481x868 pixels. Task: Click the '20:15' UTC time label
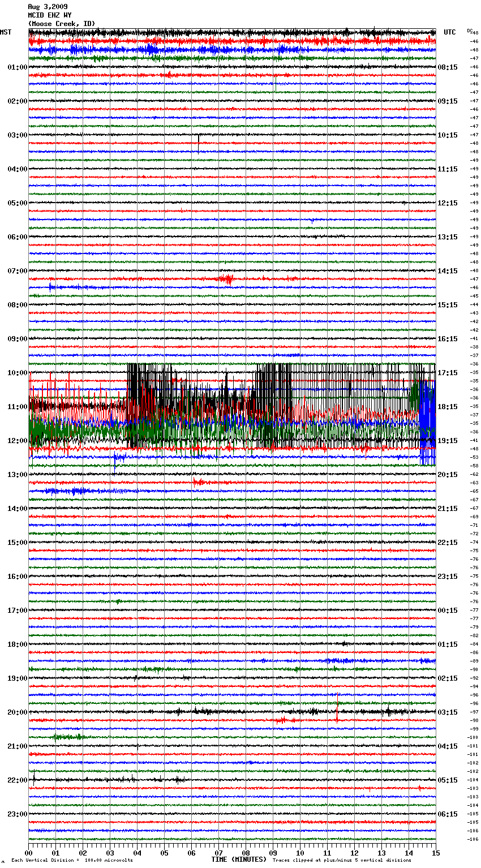(448, 475)
